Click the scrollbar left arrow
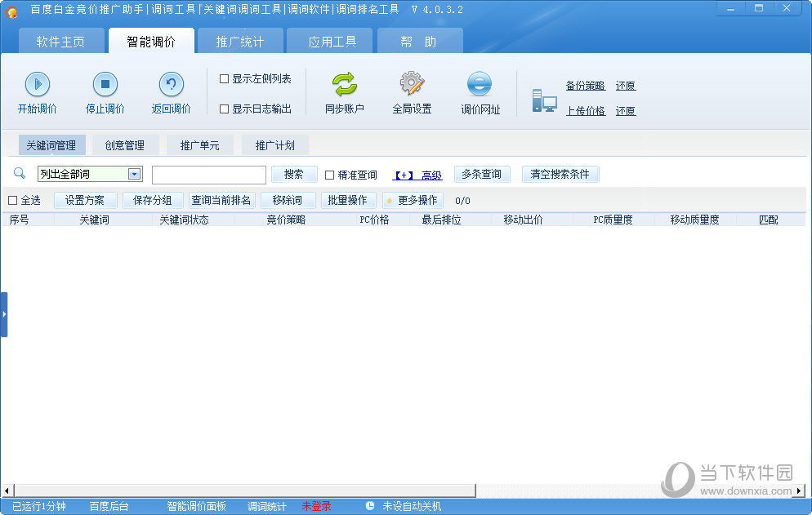The height and width of the screenshot is (515, 812). (x=7, y=491)
